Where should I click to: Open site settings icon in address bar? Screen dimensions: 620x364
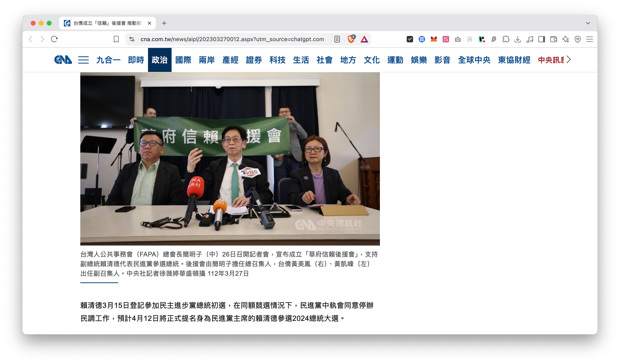(x=132, y=39)
